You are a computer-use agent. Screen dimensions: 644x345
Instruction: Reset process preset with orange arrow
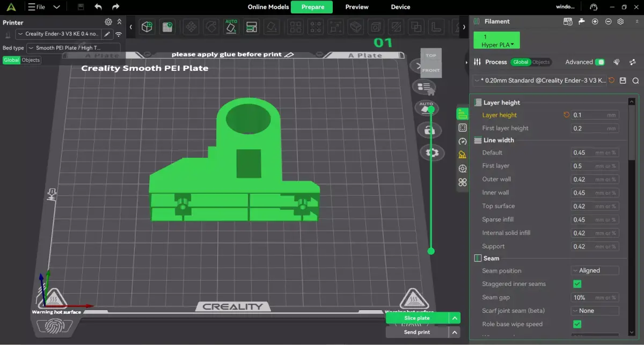tap(611, 80)
